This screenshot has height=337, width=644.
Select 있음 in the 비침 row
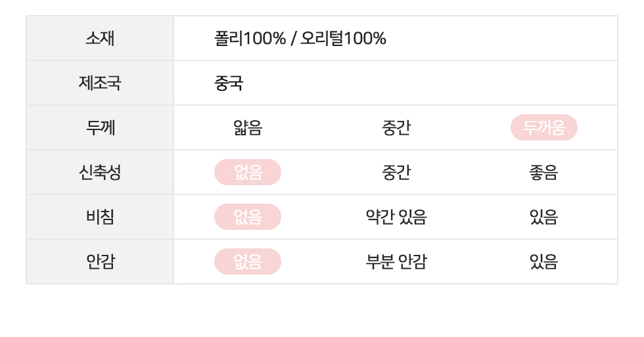pyautogui.click(x=544, y=217)
